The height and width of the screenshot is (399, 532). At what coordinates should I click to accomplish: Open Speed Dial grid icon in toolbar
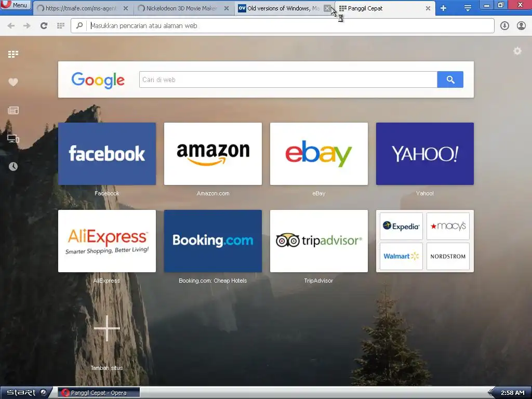click(x=61, y=25)
